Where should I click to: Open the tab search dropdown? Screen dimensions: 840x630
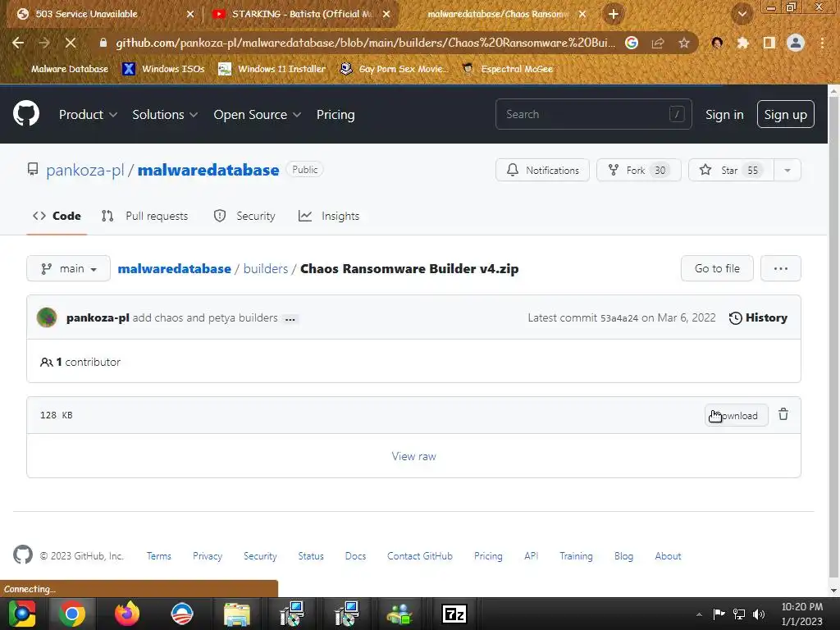[742, 14]
